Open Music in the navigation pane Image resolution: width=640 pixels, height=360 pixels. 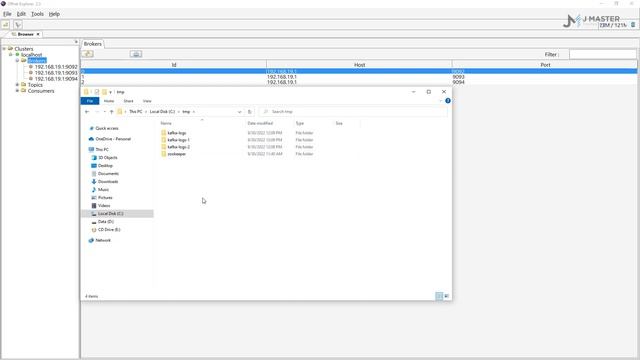pyautogui.click(x=103, y=189)
